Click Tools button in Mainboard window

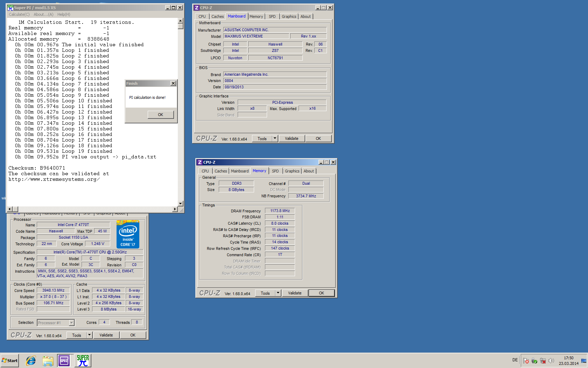[262, 138]
